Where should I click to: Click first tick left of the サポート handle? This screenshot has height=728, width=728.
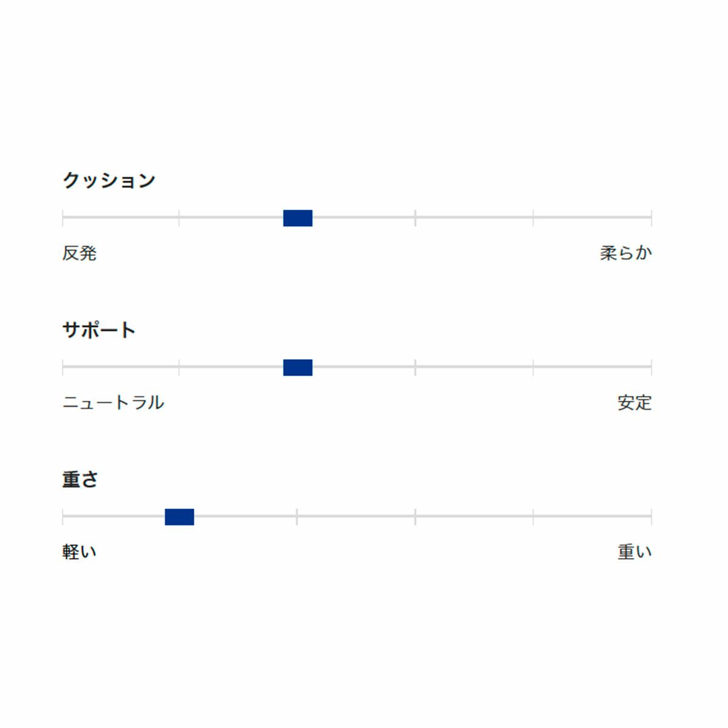pos(179,368)
